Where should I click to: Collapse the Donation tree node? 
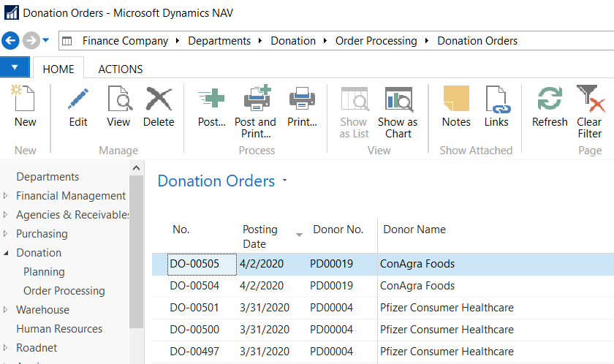pyautogui.click(x=6, y=253)
